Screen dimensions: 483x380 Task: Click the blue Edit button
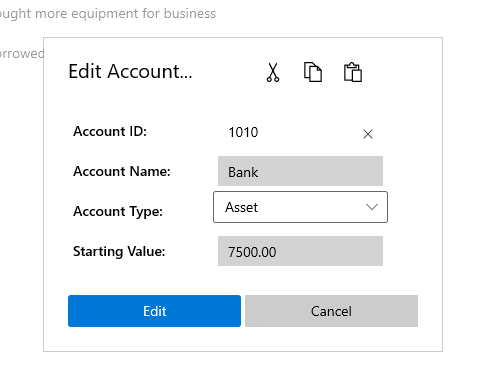(154, 311)
